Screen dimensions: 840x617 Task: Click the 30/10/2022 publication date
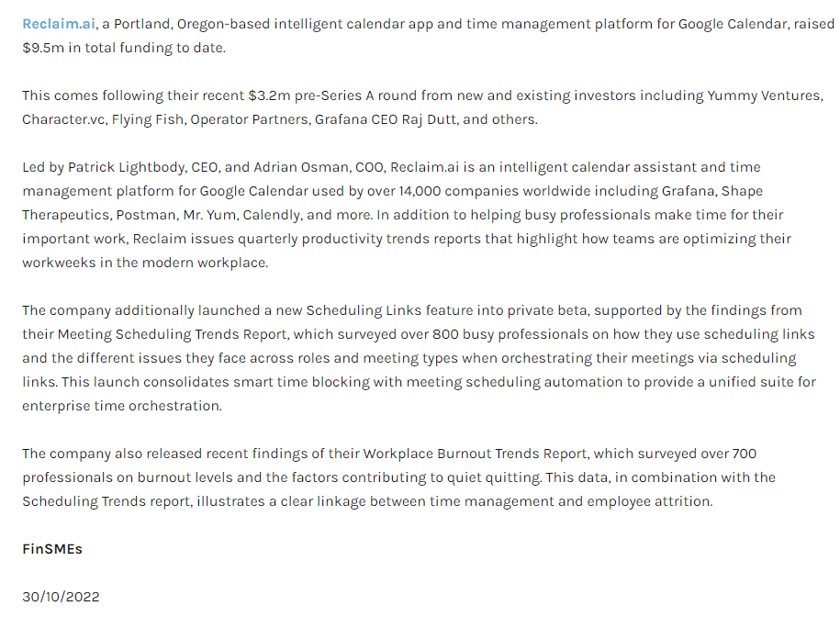point(62,597)
